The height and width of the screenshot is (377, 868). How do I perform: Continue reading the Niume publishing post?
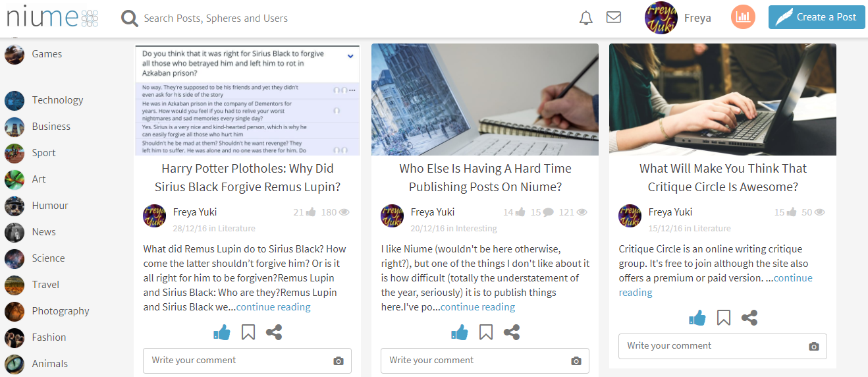(x=478, y=307)
